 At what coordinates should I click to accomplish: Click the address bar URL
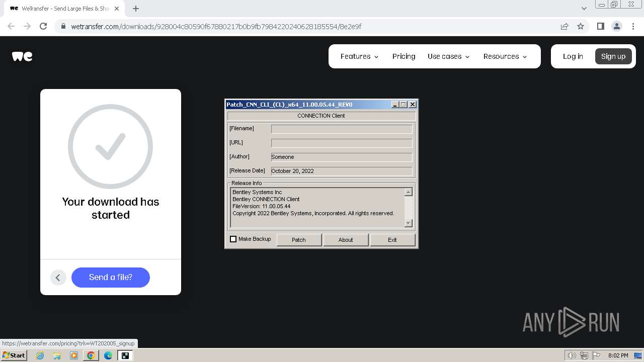pos(216,26)
